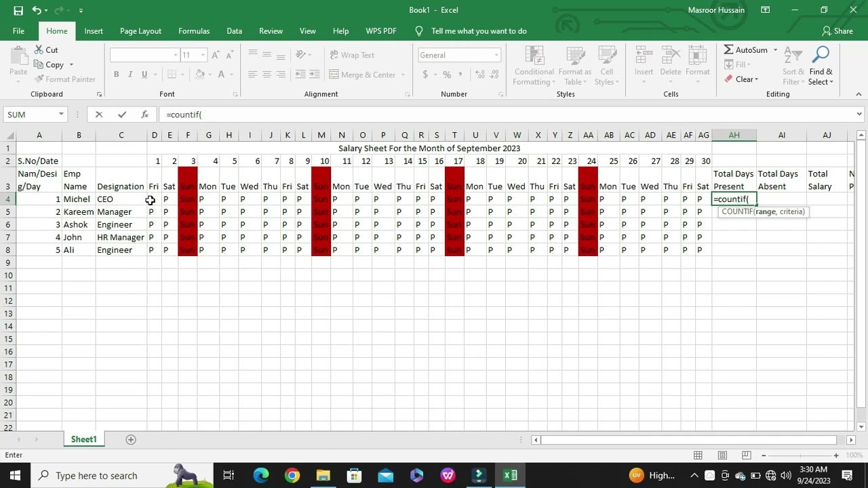This screenshot has width=868, height=488.
Task: Switch to Page Break Preview icon
Action: 747,455
